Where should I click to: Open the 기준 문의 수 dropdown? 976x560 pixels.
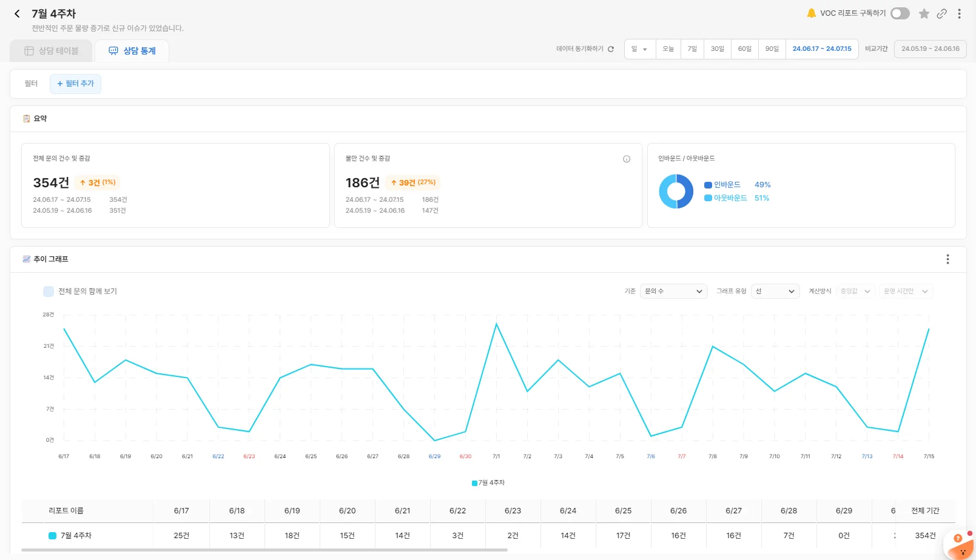(673, 292)
